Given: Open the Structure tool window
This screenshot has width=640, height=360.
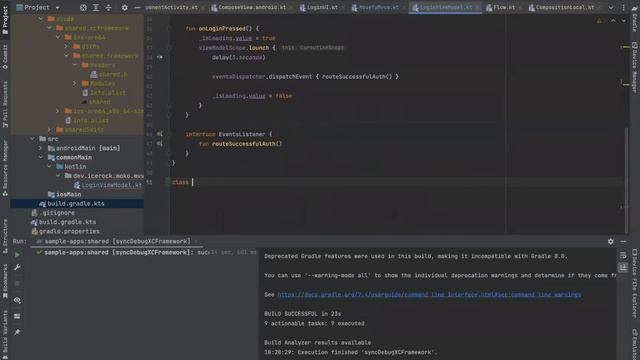Looking at the screenshot, I should tap(5, 236).
